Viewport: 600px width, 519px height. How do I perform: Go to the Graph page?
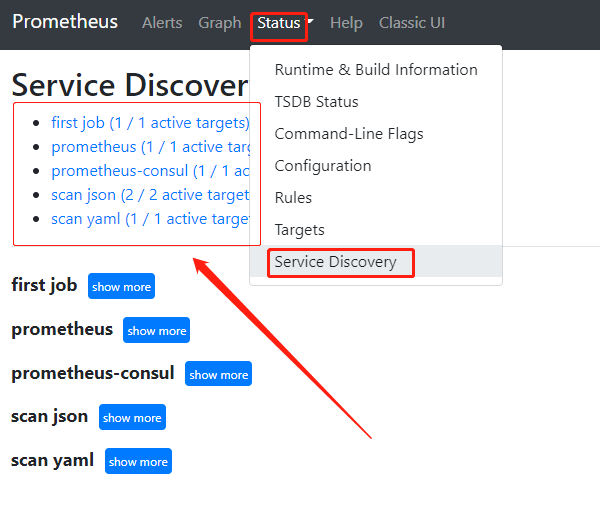coord(220,23)
